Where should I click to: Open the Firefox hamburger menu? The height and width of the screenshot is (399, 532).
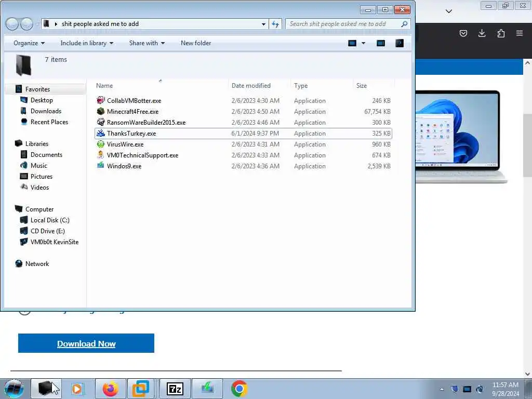coord(520,33)
